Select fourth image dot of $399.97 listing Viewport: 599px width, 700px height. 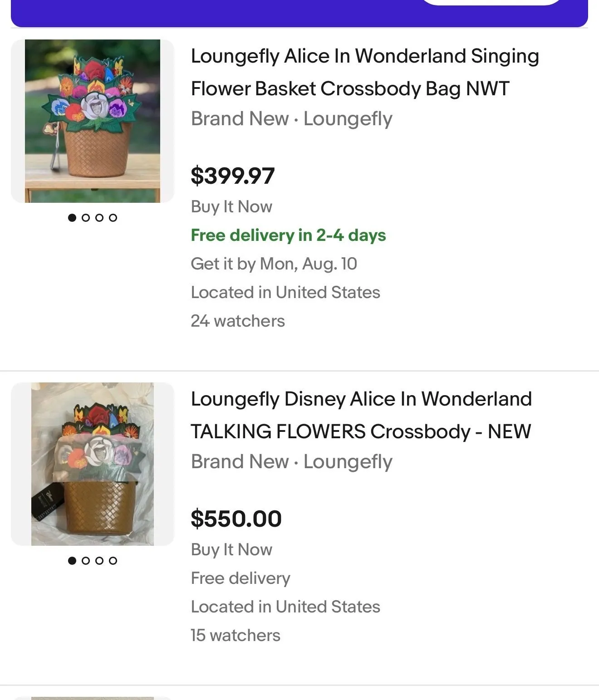[x=113, y=218]
